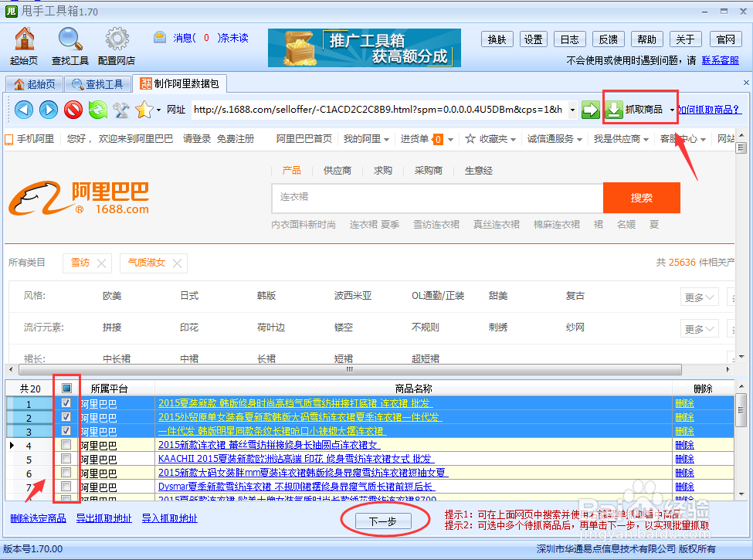Uncheck the first product row checkbox
The width and height of the screenshot is (753, 560).
click(66, 402)
